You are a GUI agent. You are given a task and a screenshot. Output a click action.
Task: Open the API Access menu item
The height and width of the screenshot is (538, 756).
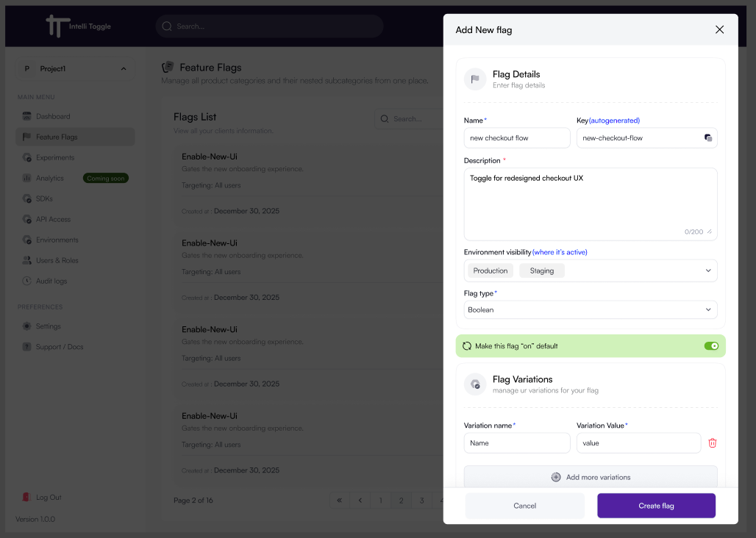[x=53, y=219]
